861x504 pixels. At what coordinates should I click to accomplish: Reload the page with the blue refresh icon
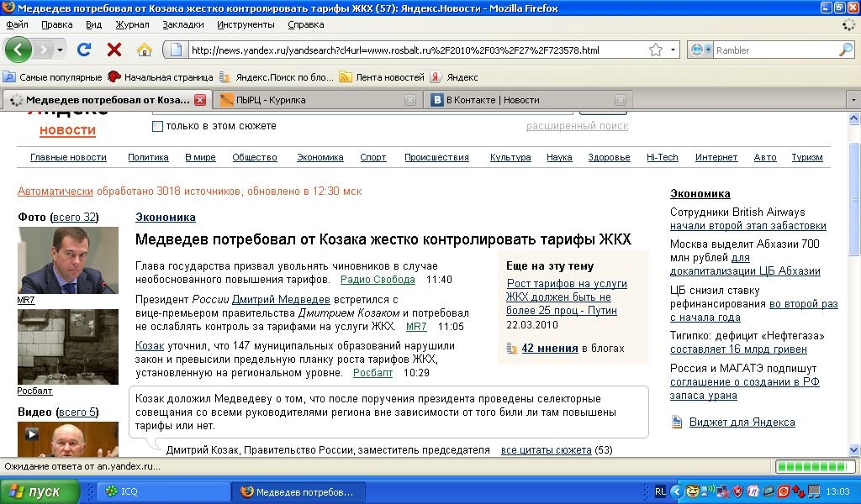[x=83, y=50]
